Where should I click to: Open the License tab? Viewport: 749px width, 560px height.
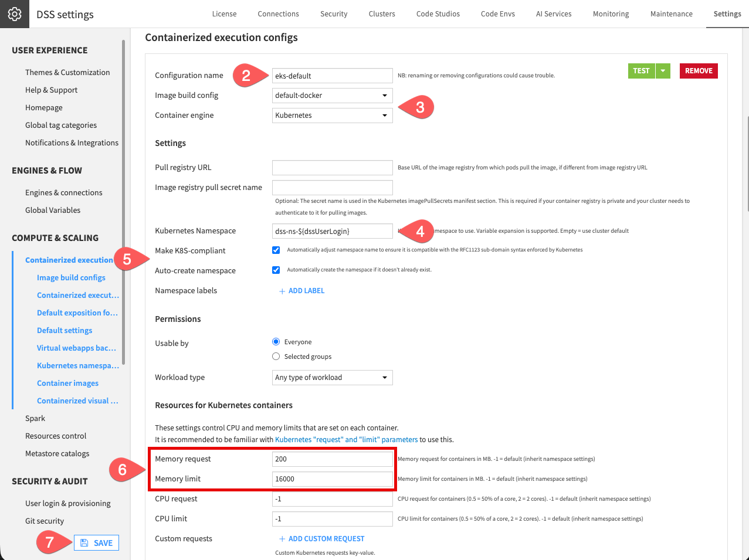(x=225, y=14)
